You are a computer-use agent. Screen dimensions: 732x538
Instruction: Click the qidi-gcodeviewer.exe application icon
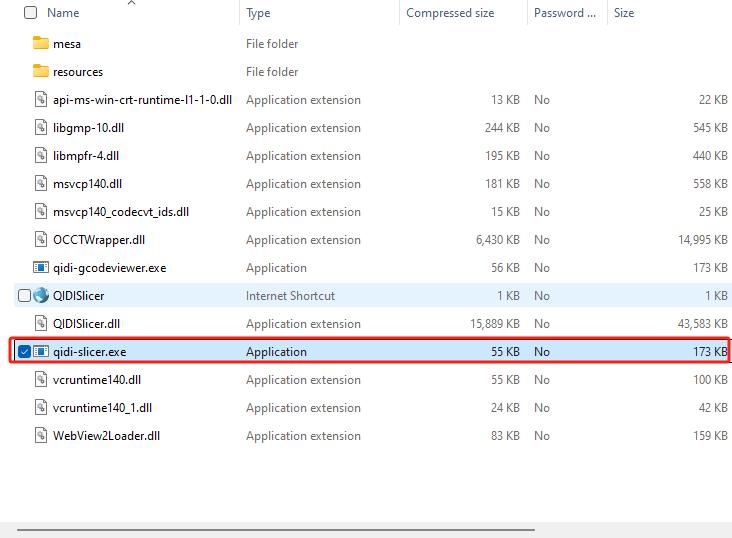(x=41, y=268)
